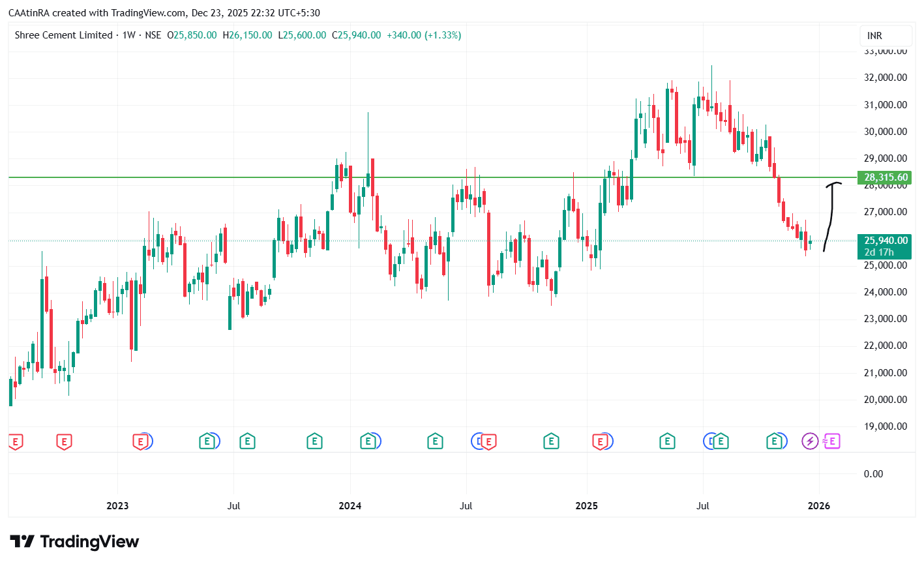
Task: Click the last green earnings marker before 2026
Action: click(x=775, y=442)
